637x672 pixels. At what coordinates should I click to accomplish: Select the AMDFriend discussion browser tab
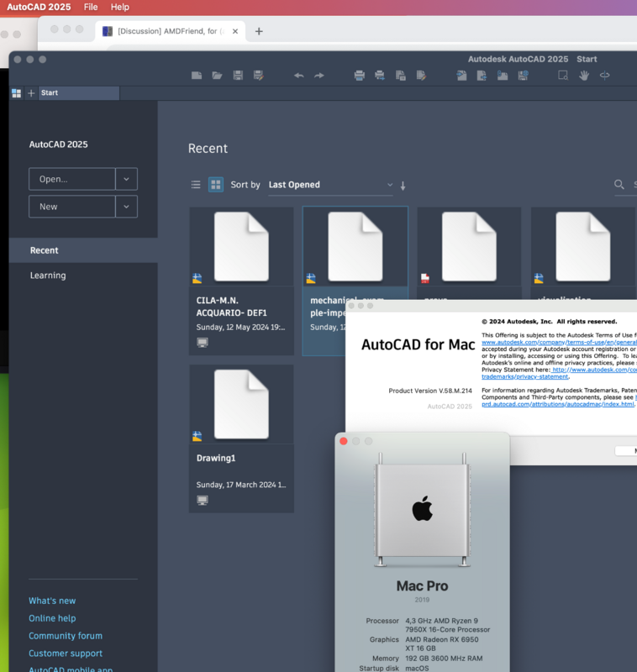coord(171,31)
